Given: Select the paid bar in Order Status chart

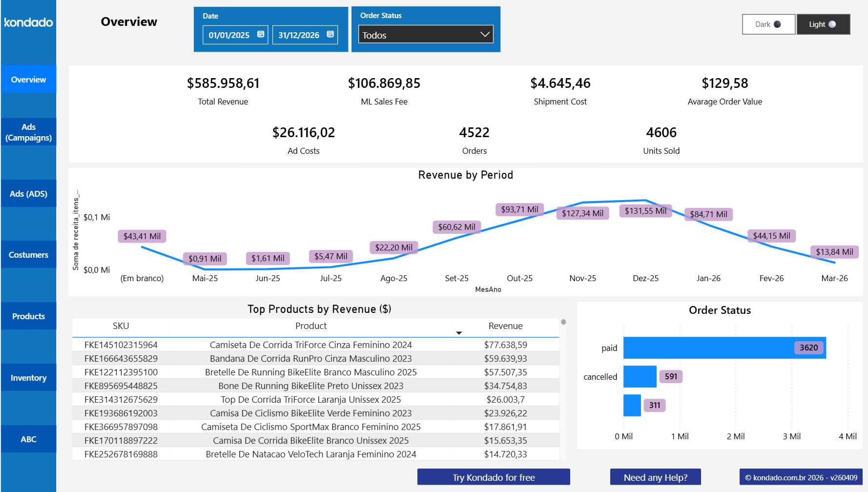Looking at the screenshot, I should [708, 348].
